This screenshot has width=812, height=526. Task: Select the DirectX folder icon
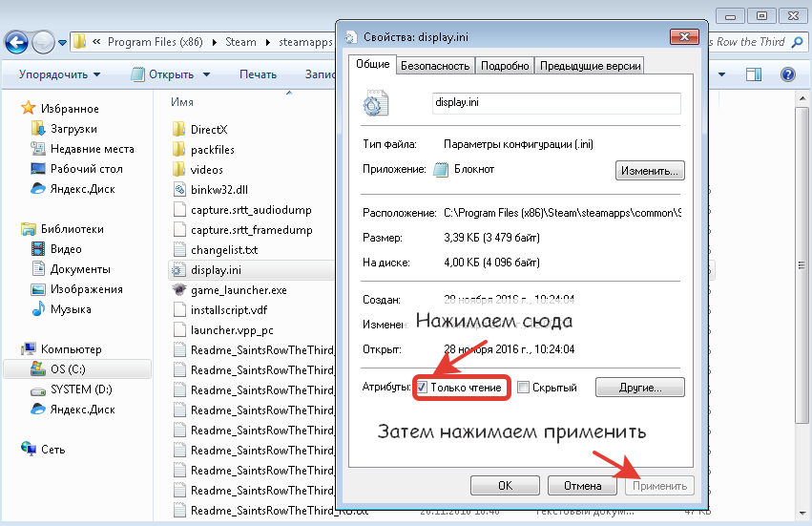(178, 129)
